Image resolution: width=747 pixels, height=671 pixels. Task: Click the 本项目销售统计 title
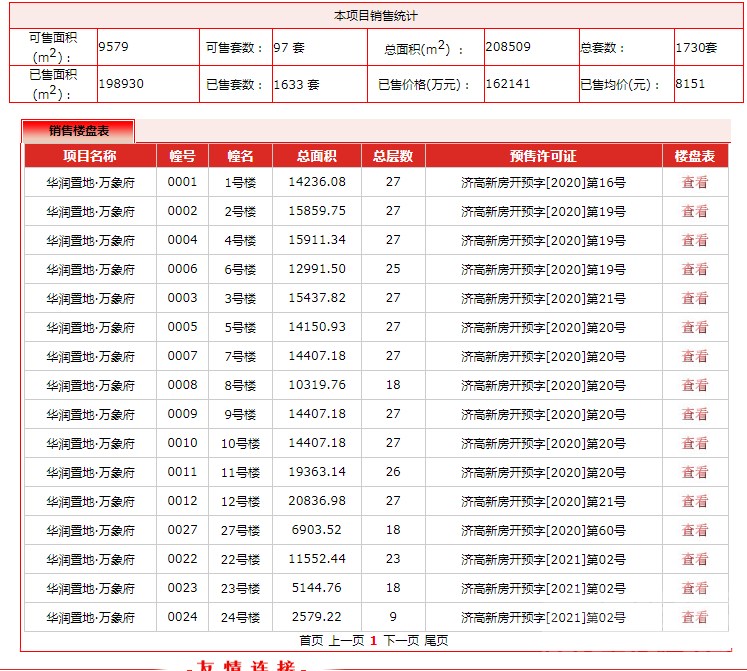point(375,16)
